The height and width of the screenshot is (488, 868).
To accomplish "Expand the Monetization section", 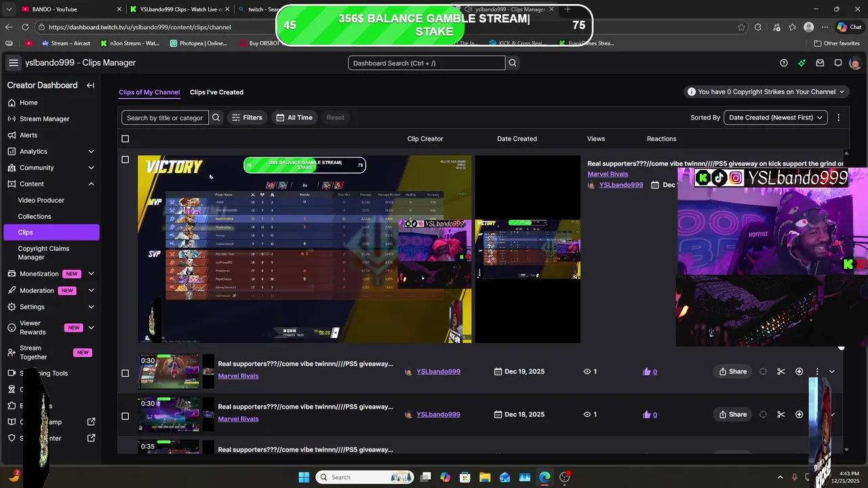I will pos(91,274).
